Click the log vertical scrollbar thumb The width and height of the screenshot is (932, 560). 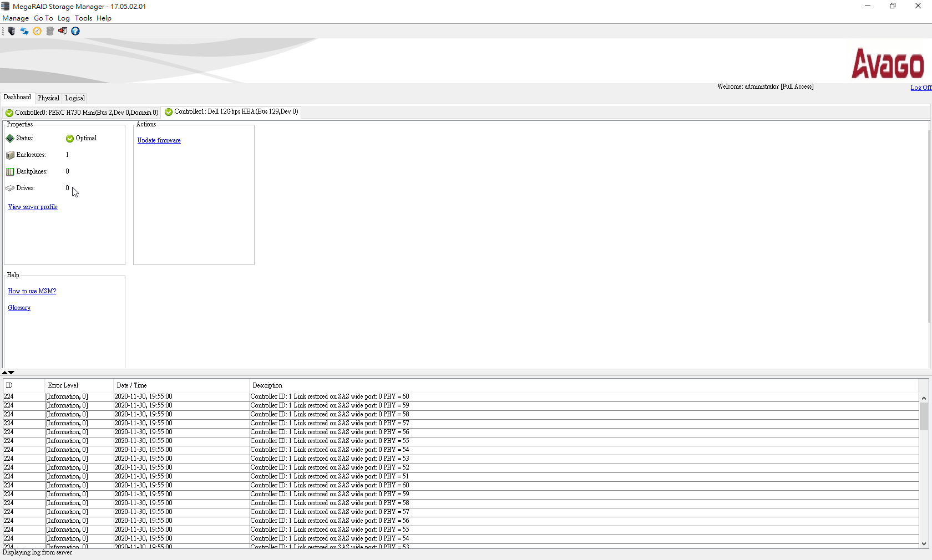point(924,416)
